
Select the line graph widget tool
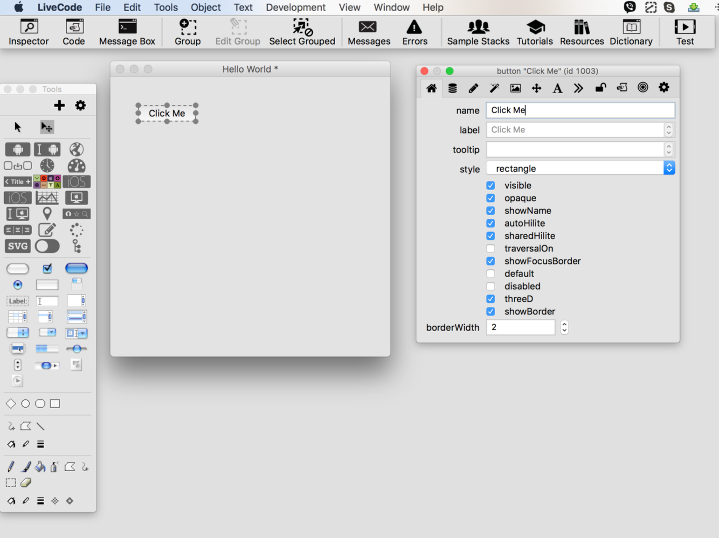click(47, 198)
